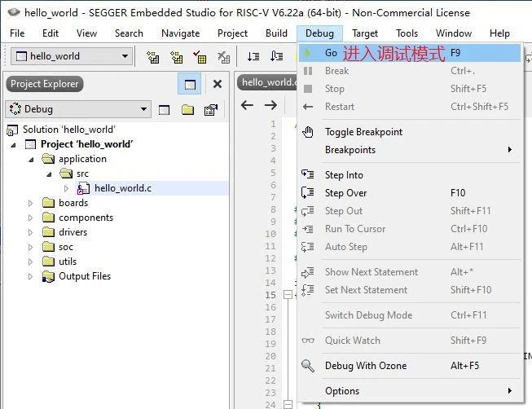Screen dimensions: 532x409
Task: Collapse the src folder
Action: (49, 174)
